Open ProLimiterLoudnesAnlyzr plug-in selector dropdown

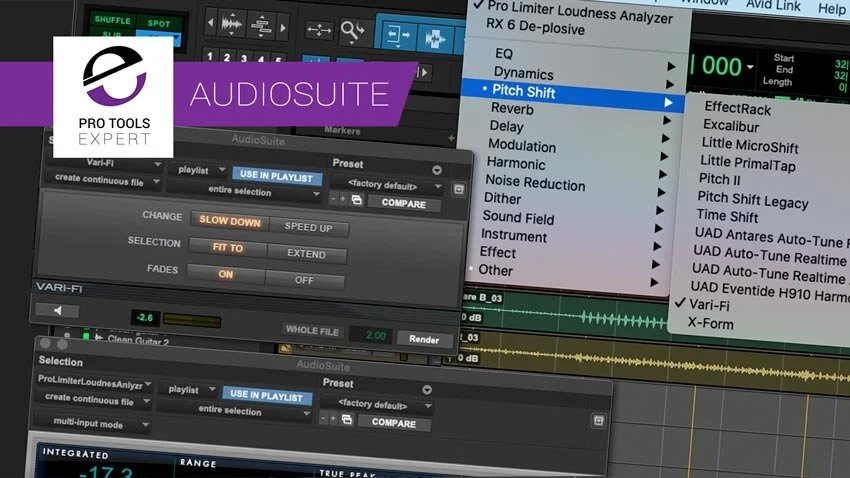(x=95, y=383)
